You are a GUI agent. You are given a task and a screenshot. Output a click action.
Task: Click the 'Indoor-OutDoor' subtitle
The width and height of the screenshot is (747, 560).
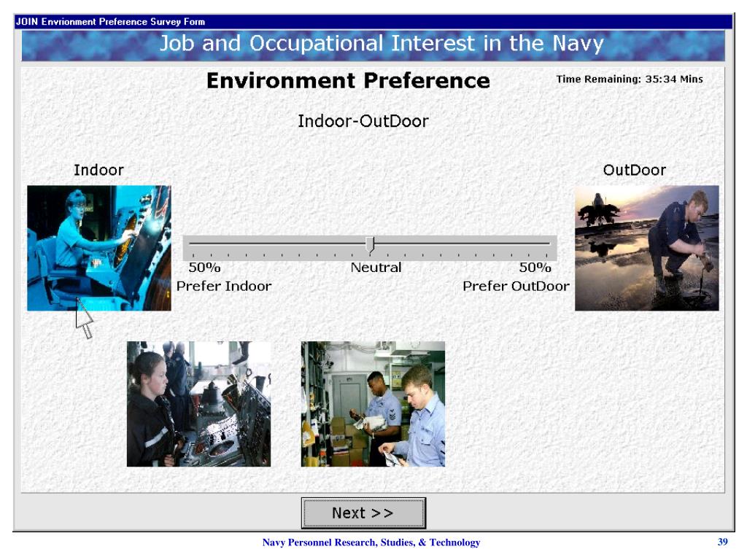coord(363,121)
